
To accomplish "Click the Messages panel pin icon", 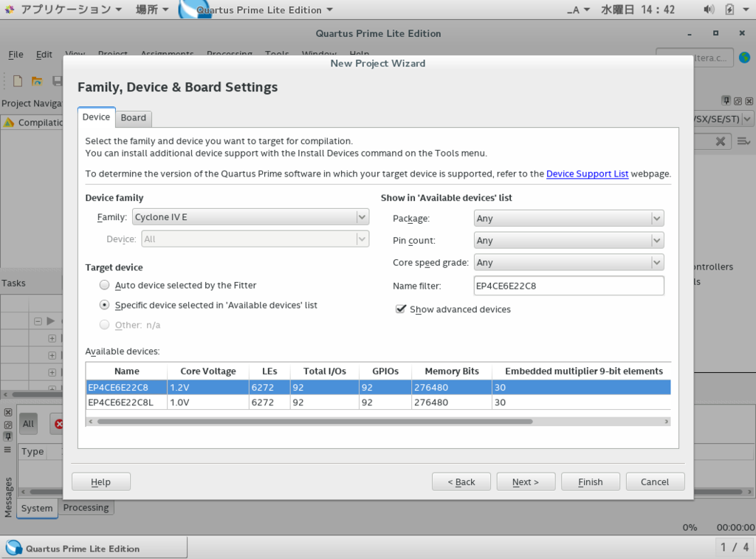I will click(7, 436).
